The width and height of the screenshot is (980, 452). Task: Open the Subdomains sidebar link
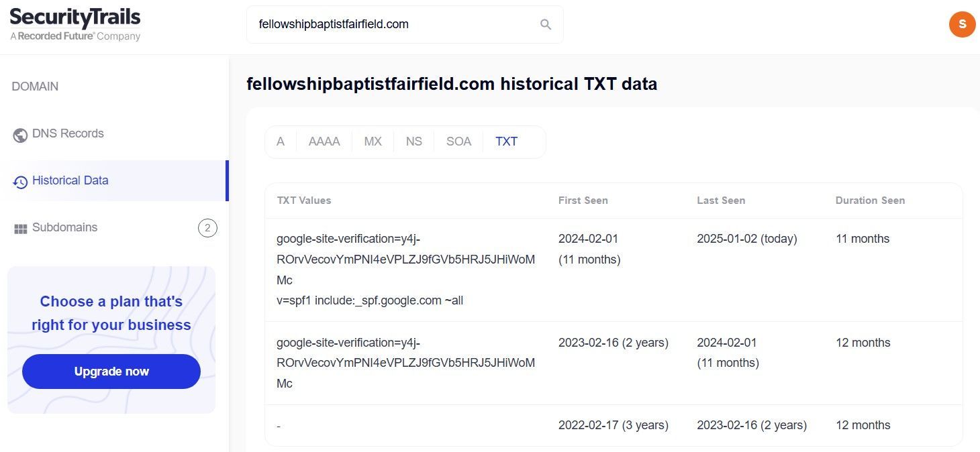64,227
